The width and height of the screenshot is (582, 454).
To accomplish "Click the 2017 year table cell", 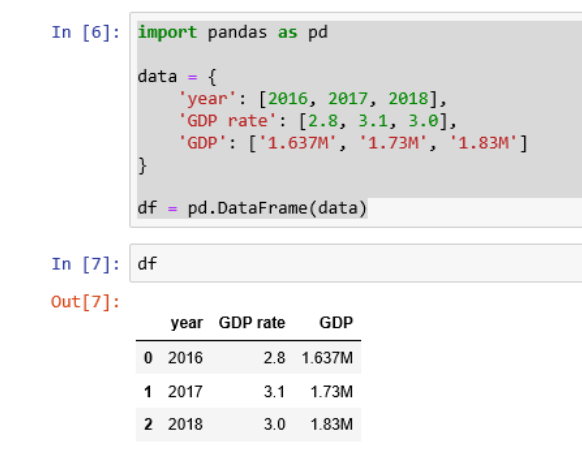I will point(185,392).
